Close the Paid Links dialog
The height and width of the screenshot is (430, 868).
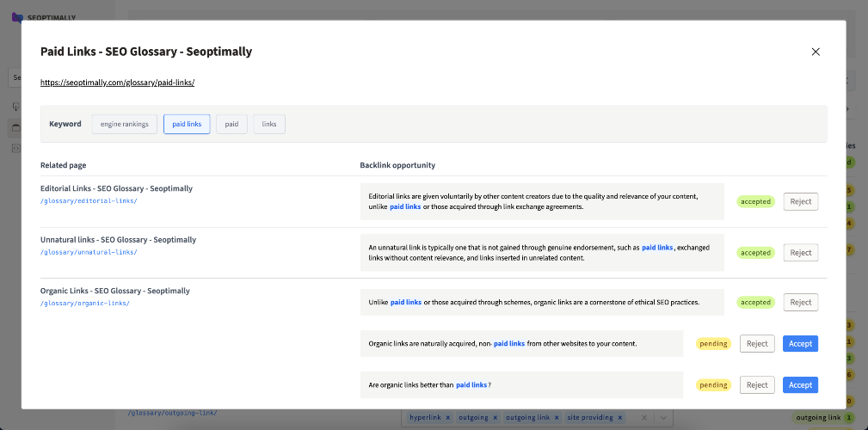pyautogui.click(x=815, y=52)
